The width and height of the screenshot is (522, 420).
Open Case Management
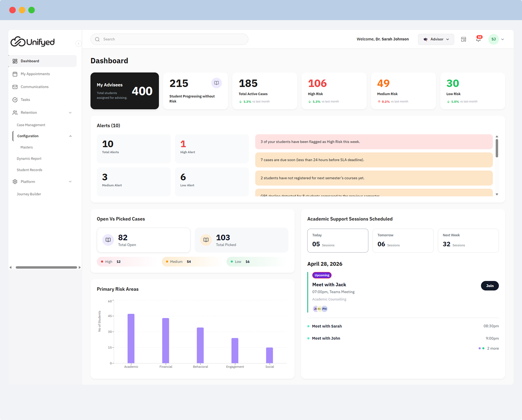(31, 125)
